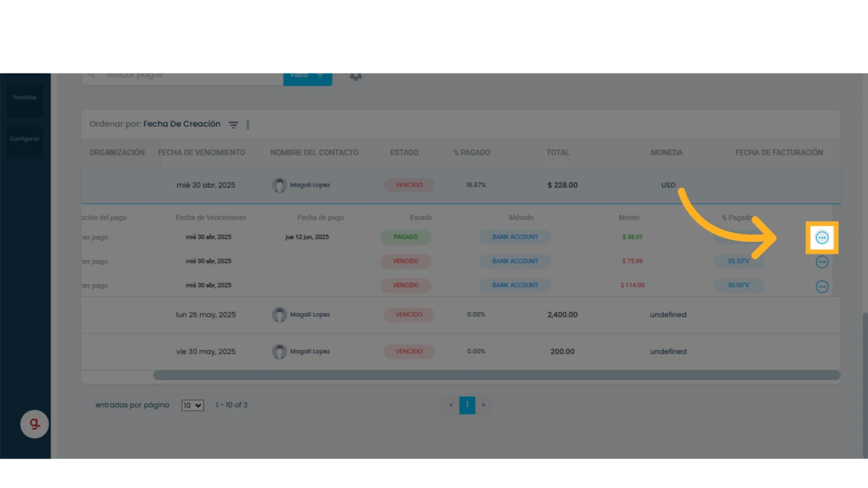868x488 pixels.
Task: Click the $ 228.00 total cell
Action: (562, 185)
